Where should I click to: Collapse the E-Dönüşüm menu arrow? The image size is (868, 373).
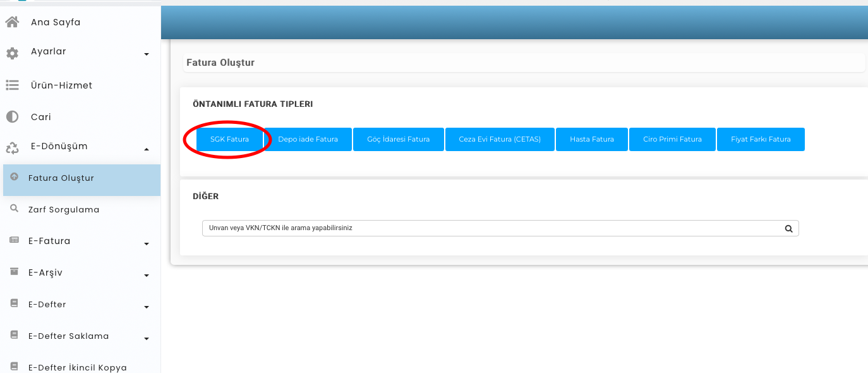coord(147,149)
